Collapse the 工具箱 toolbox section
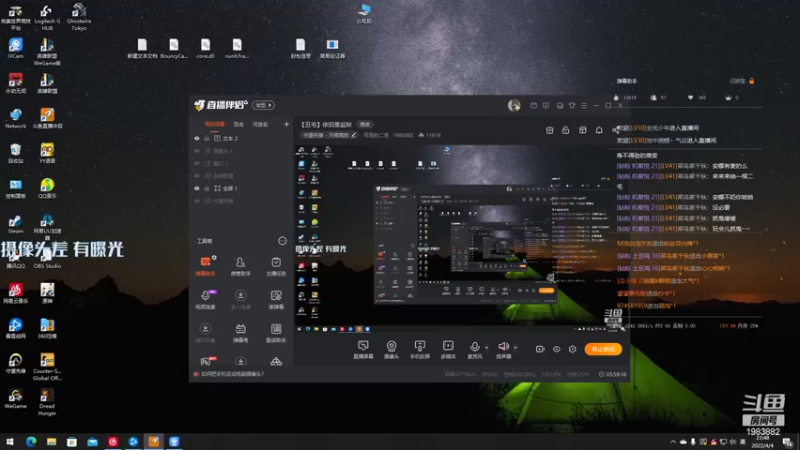 282,241
